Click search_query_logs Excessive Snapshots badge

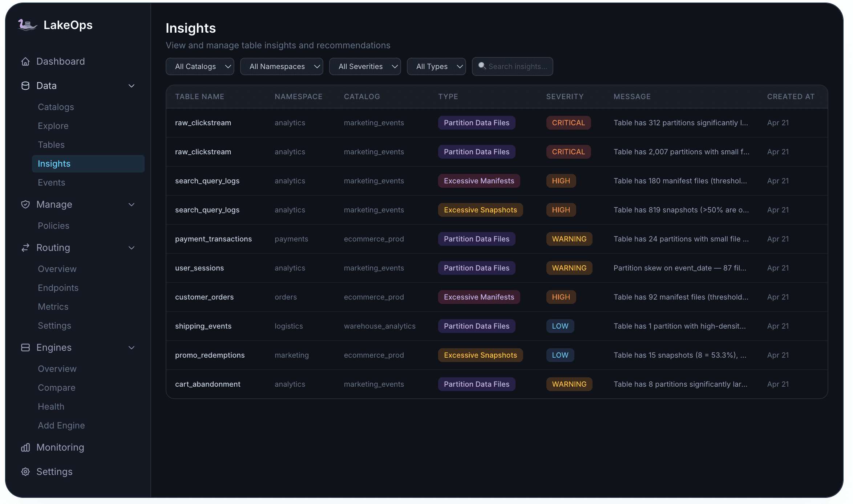(480, 210)
